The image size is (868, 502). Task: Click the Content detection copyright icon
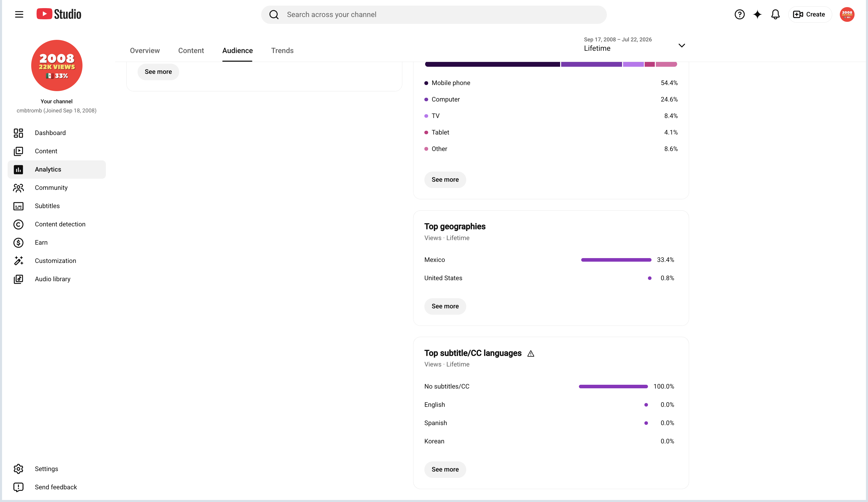point(18,224)
